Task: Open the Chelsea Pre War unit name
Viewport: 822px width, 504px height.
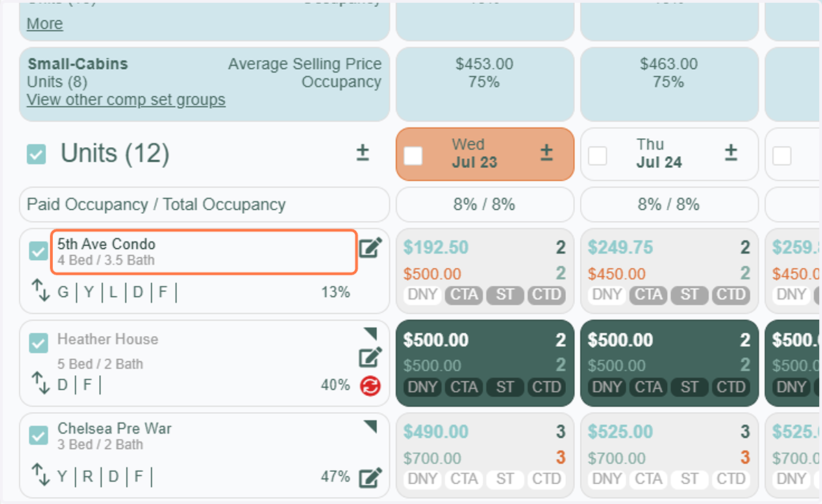Action: click(x=114, y=429)
